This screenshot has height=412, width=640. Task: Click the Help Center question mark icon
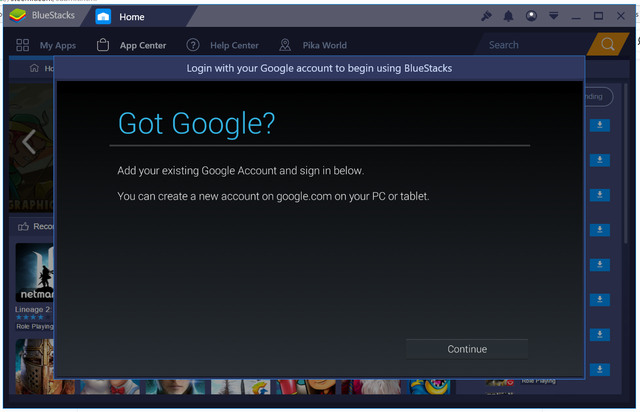point(193,45)
